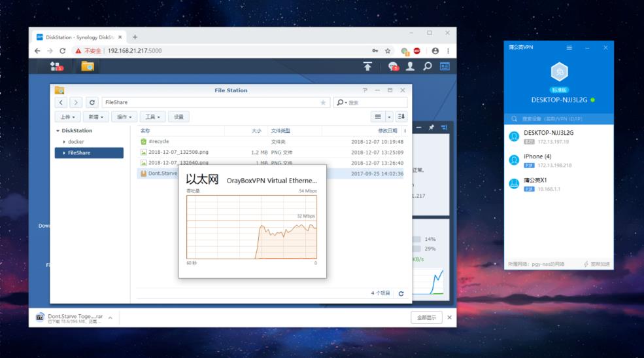Reload the browser page
The width and height of the screenshot is (644, 358).
tap(62, 50)
